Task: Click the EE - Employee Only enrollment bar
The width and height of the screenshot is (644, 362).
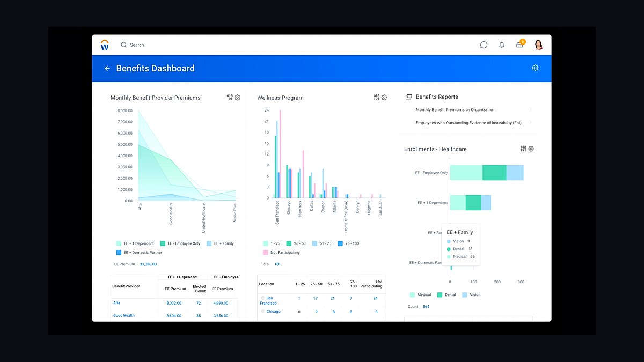Action: (487, 173)
